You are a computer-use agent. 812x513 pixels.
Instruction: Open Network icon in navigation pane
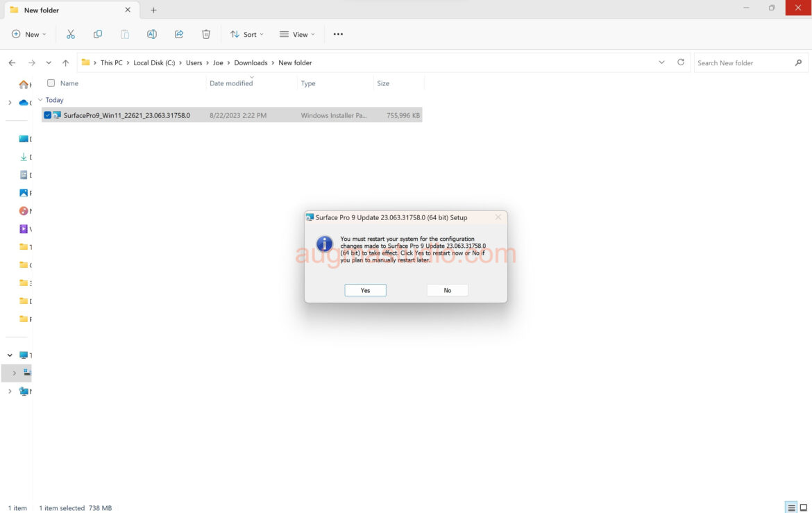click(x=24, y=391)
